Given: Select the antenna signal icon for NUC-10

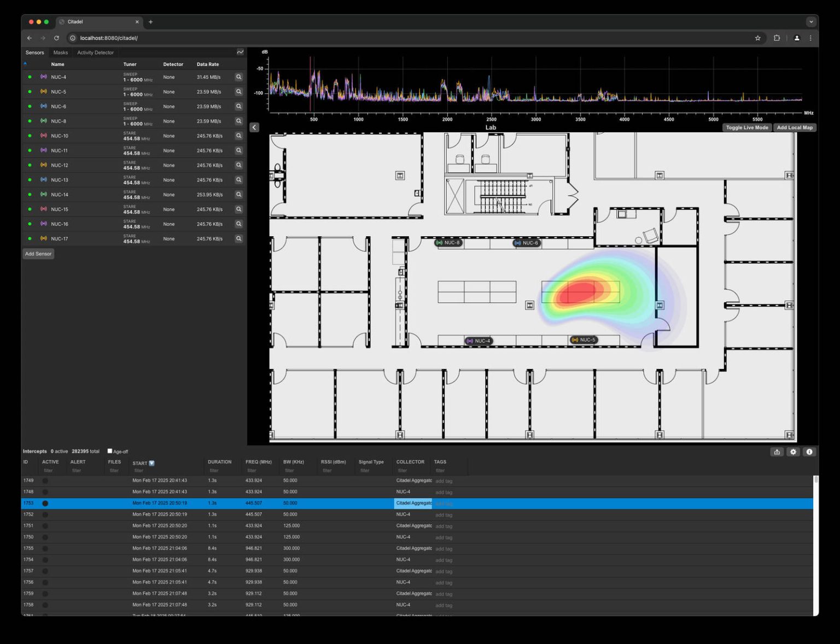Looking at the screenshot, I should pyautogui.click(x=44, y=136).
